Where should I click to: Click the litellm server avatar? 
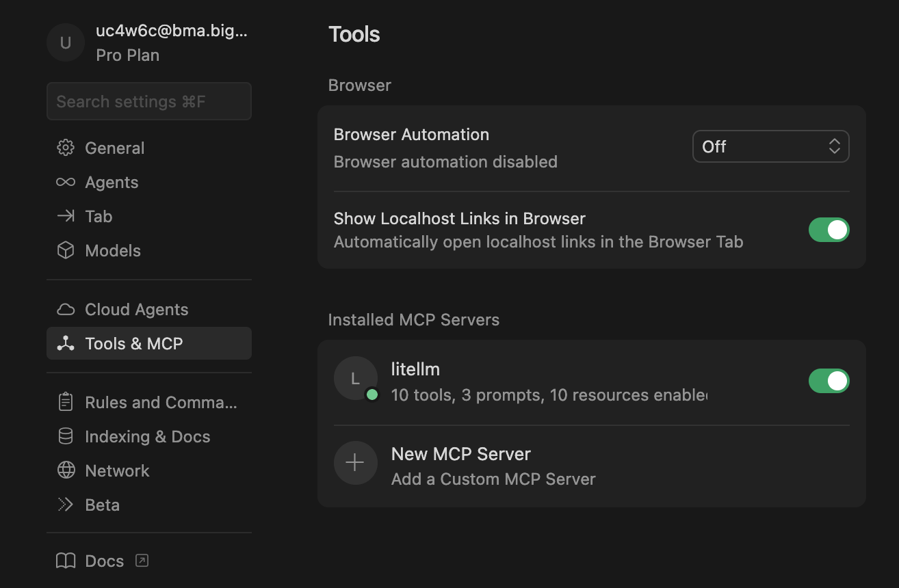[x=355, y=378]
